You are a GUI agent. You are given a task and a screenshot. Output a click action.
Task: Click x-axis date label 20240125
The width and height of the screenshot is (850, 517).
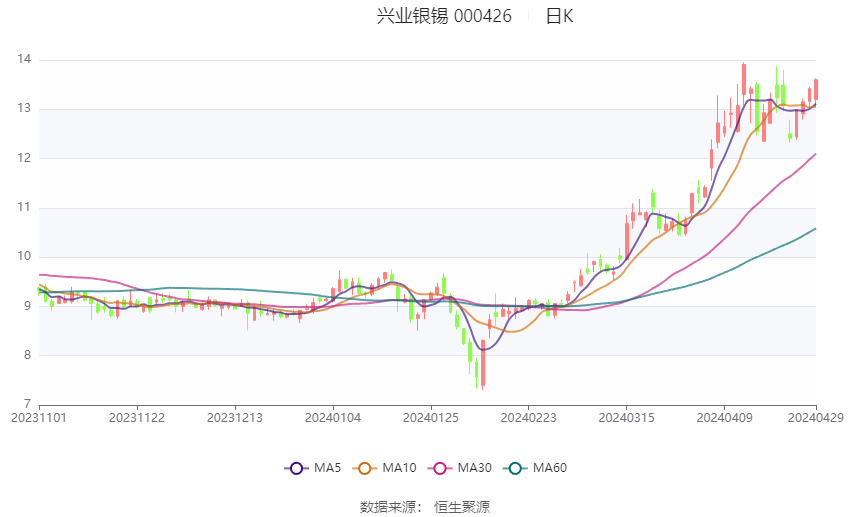pos(431,418)
